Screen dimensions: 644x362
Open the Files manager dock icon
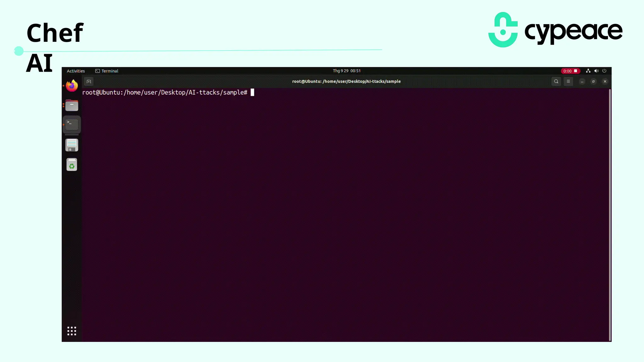point(72,106)
